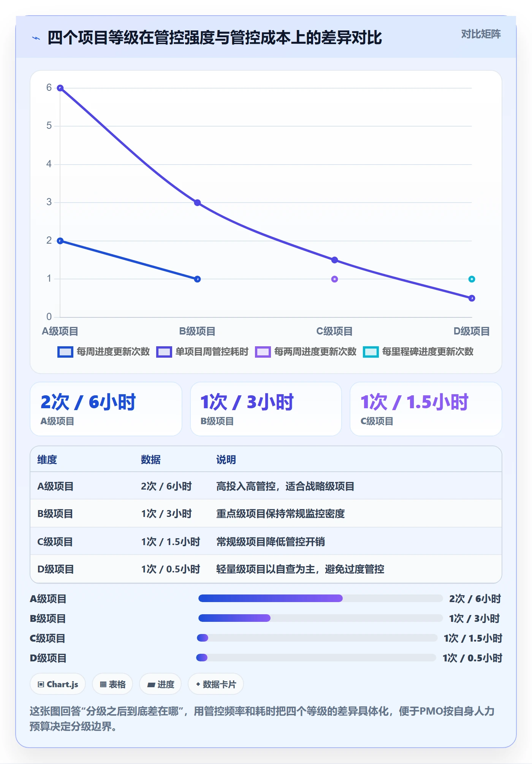
Task: Click the blue line point at value 1 for B级项目
Action: 197,279
